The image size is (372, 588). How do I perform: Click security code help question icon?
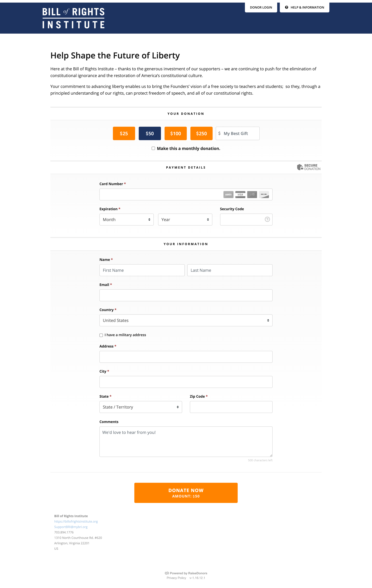click(x=267, y=219)
